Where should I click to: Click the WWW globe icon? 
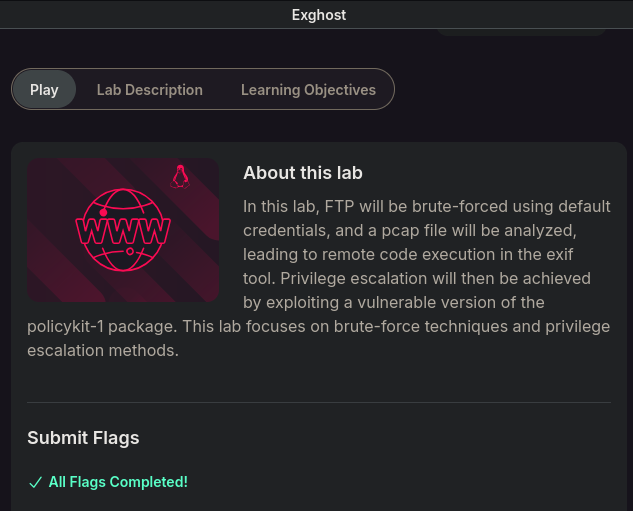pyautogui.click(x=123, y=230)
